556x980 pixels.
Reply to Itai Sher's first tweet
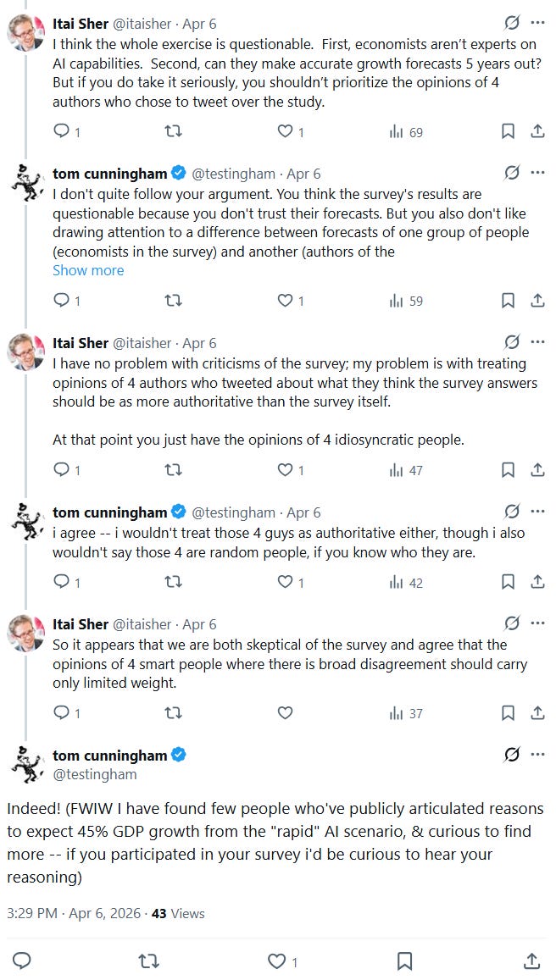click(x=61, y=131)
